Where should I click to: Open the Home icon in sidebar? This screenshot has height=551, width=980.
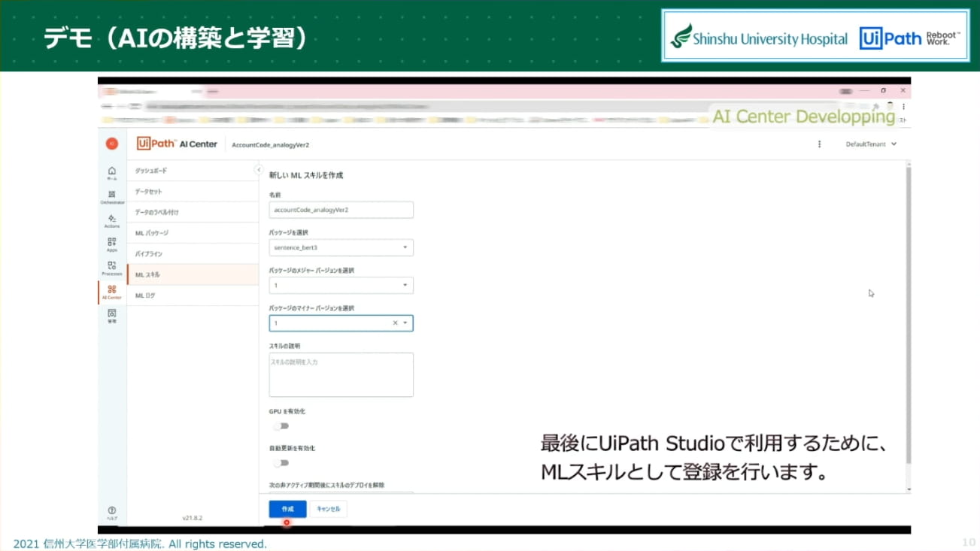[x=112, y=173]
